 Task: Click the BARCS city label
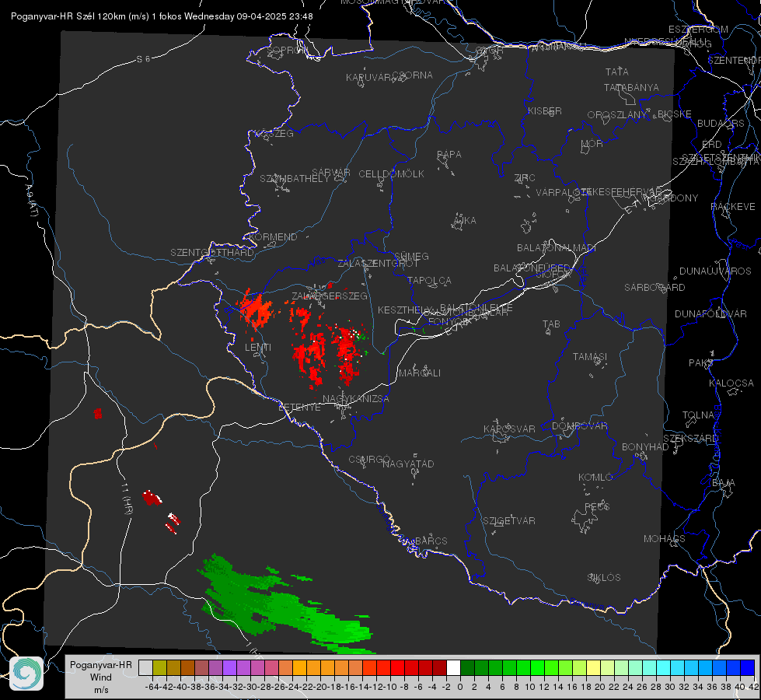pos(431,541)
